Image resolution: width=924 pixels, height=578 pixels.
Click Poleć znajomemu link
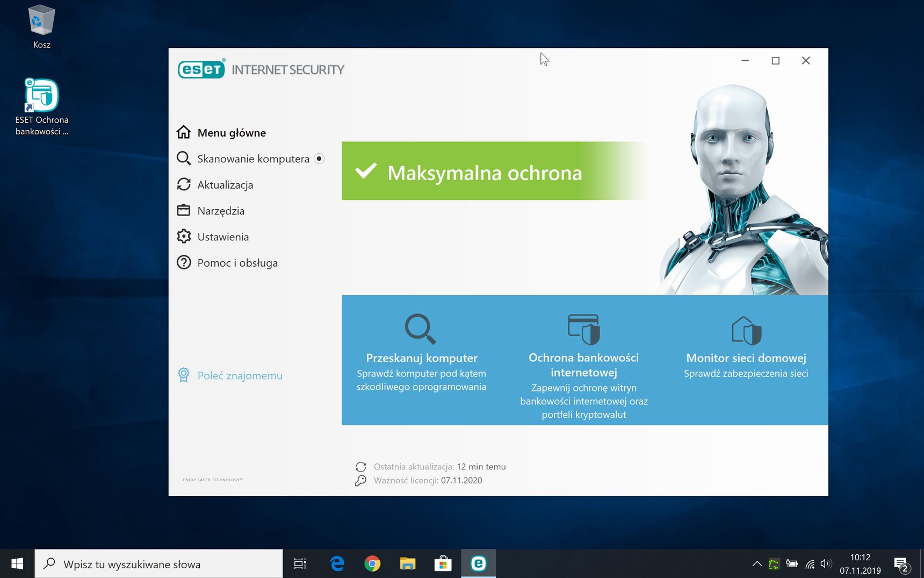click(x=240, y=375)
